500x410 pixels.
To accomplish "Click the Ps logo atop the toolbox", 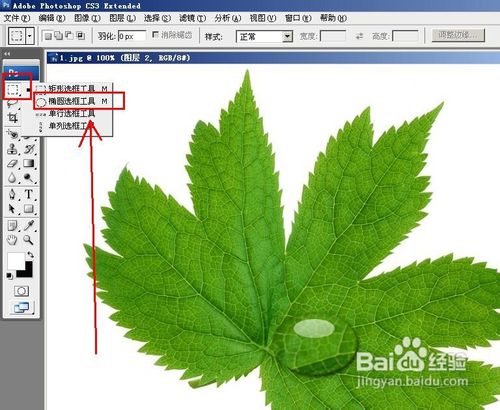I will point(22,72).
